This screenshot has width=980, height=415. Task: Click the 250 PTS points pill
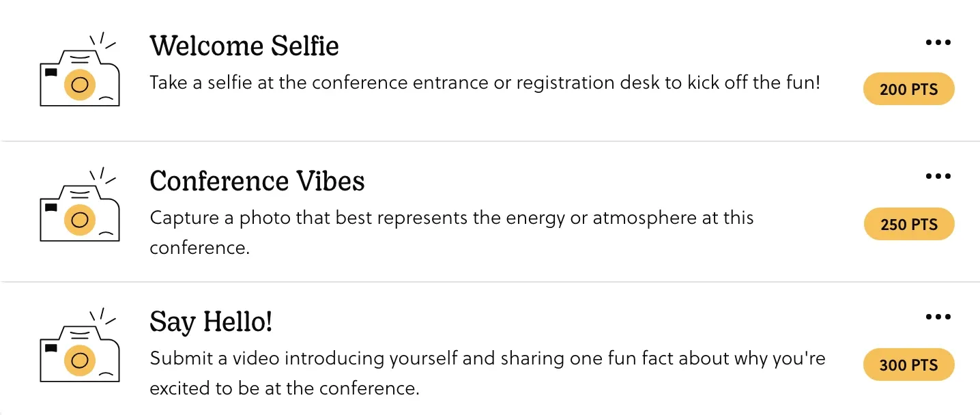click(908, 224)
